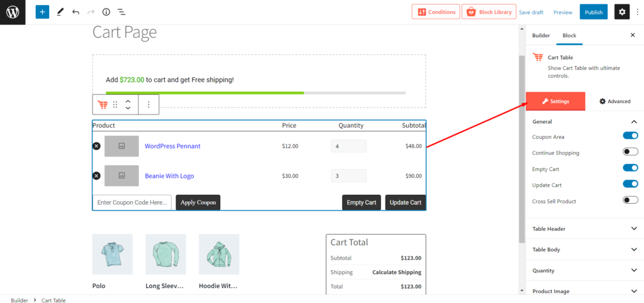
Task: Click the Polo product name
Action: click(99, 286)
